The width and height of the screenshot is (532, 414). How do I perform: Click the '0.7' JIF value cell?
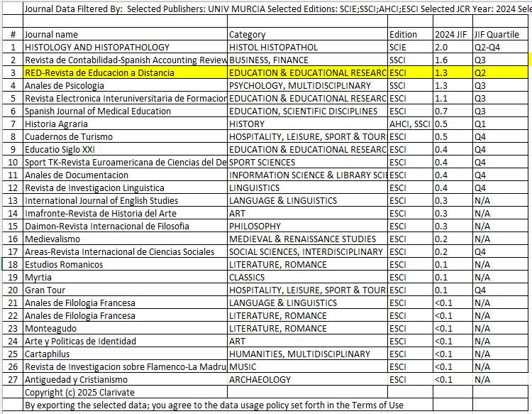453,111
